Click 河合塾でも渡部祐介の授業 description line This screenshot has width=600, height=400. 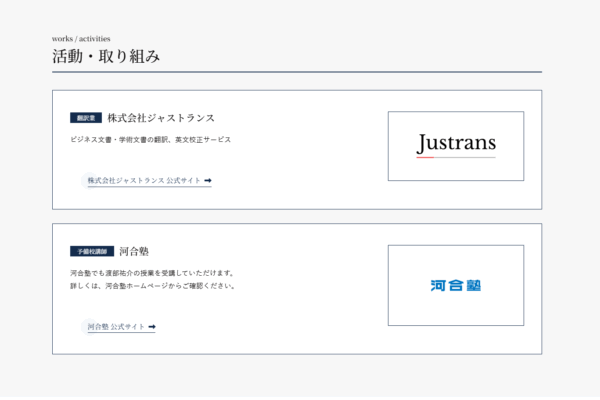152,273
